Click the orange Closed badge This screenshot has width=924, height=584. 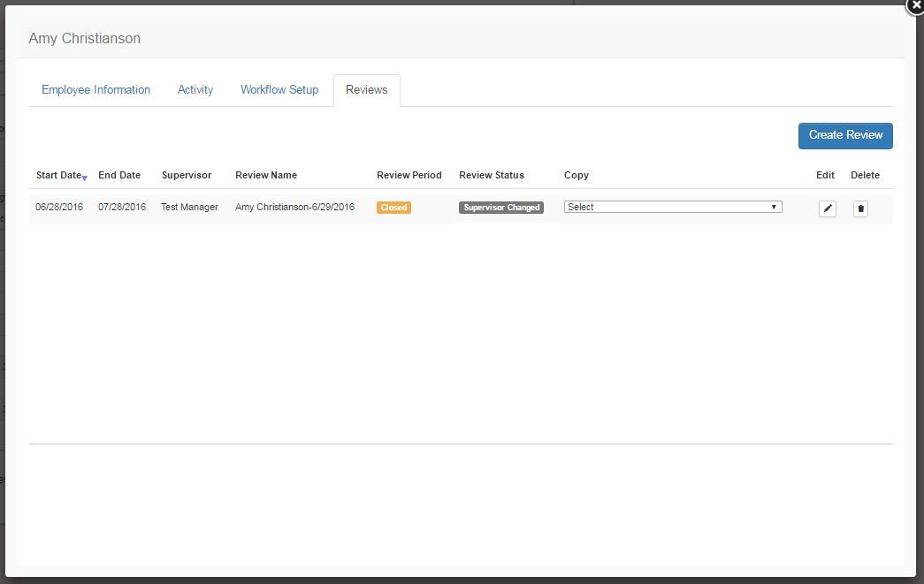[393, 208]
